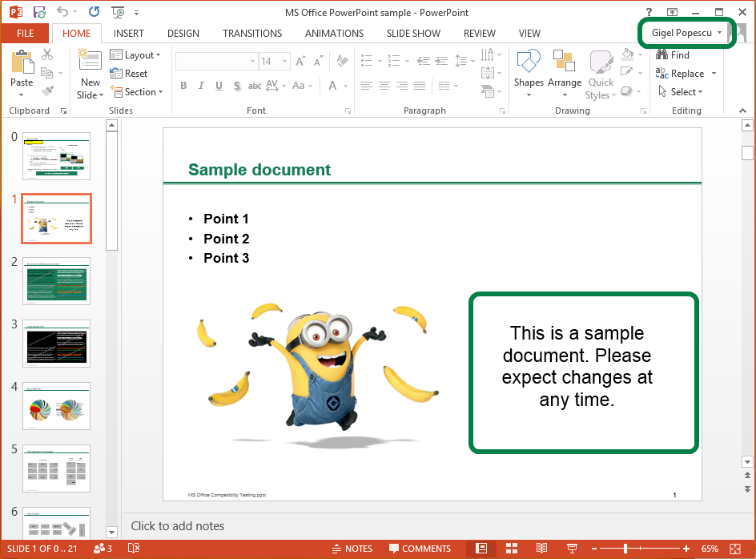Align text left
This screenshot has width=756, height=559.
(367, 86)
